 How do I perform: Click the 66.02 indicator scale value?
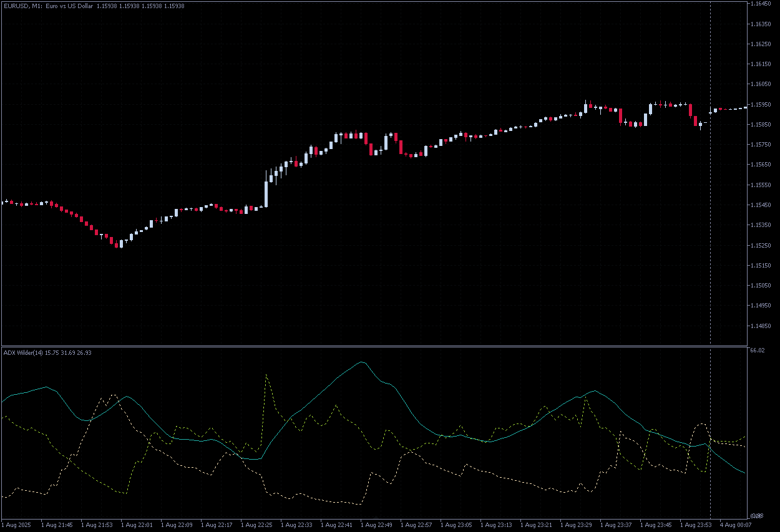[757, 351]
